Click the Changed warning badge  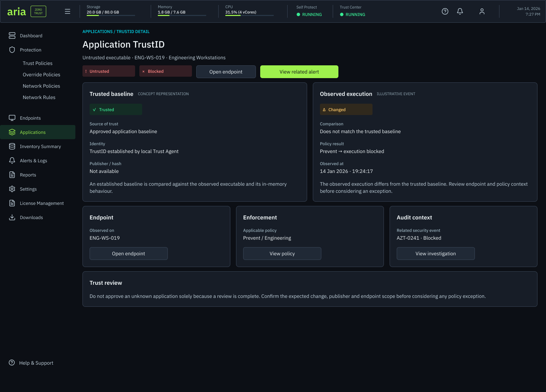coord(346,109)
